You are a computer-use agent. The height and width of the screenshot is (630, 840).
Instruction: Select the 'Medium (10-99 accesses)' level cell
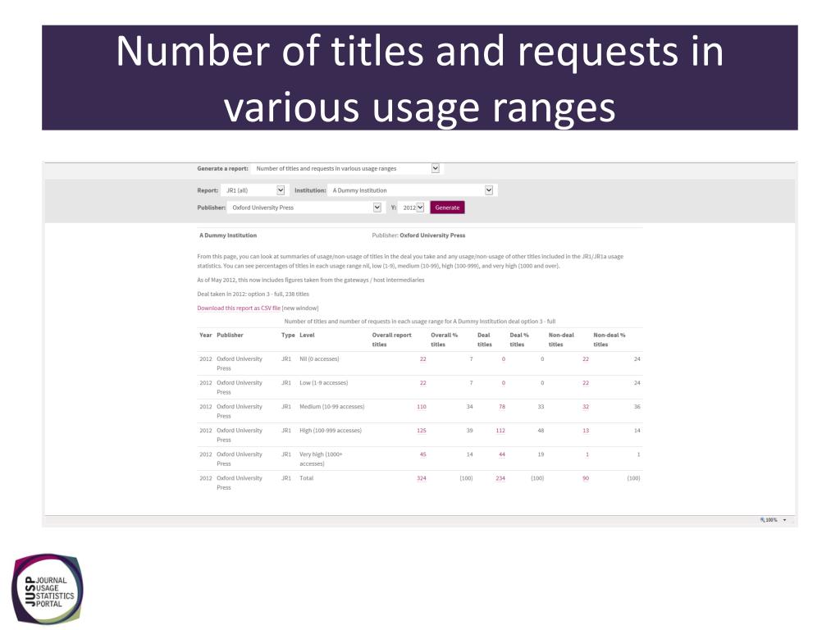331,407
